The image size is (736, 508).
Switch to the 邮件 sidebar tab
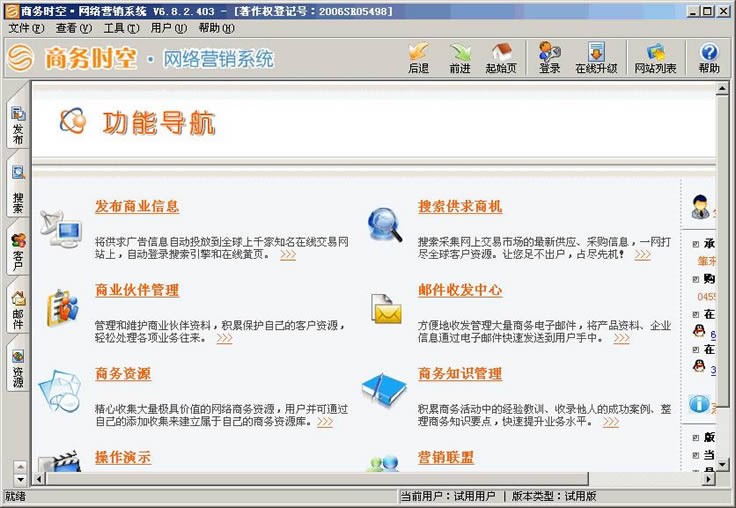(18, 310)
